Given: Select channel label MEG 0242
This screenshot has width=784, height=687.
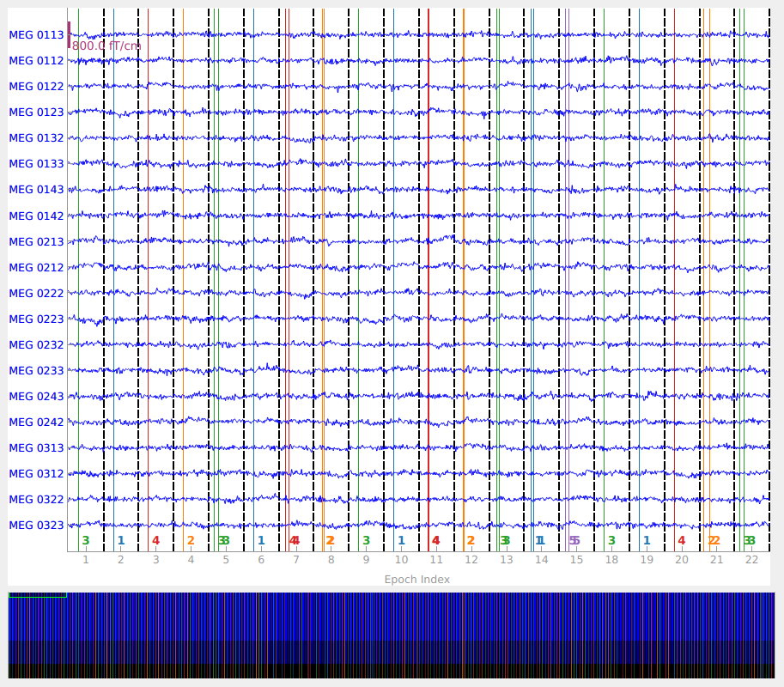Looking at the screenshot, I should pos(37,422).
